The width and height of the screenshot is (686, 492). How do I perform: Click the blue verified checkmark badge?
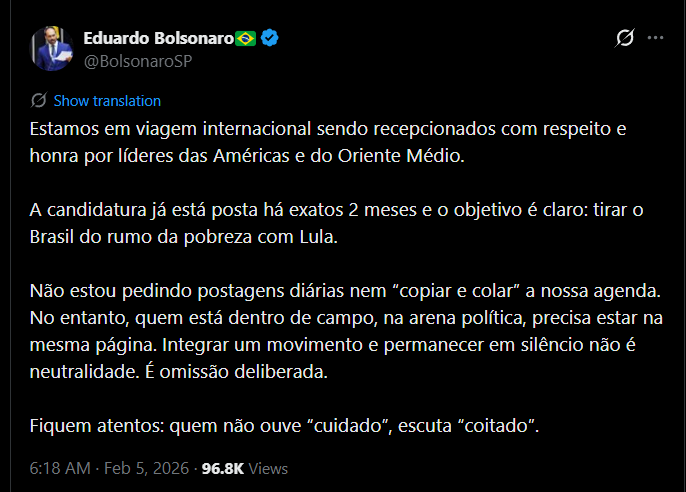click(x=270, y=39)
